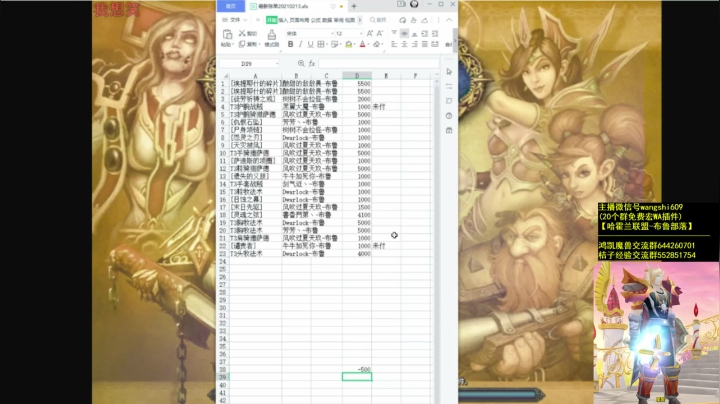Add a new document tab with plus

point(354,6)
